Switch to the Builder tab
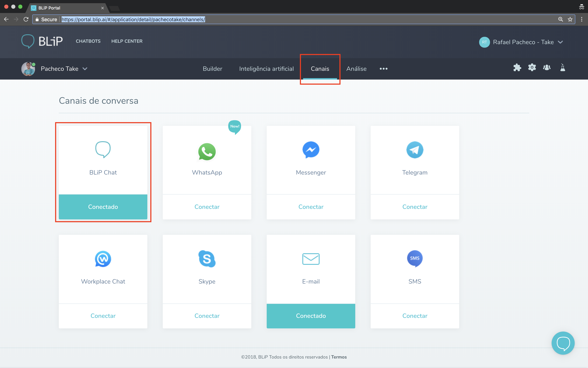The width and height of the screenshot is (588, 368). 213,69
